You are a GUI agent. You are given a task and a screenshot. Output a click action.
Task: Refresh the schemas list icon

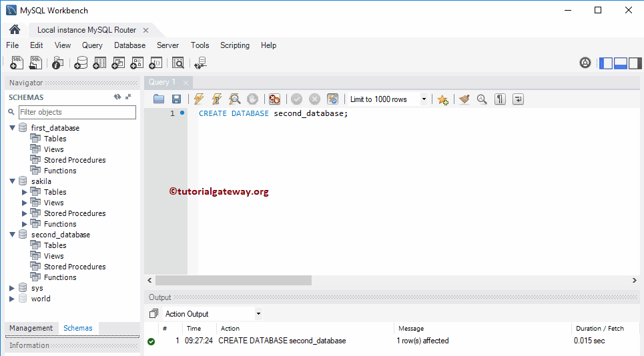[x=117, y=97]
